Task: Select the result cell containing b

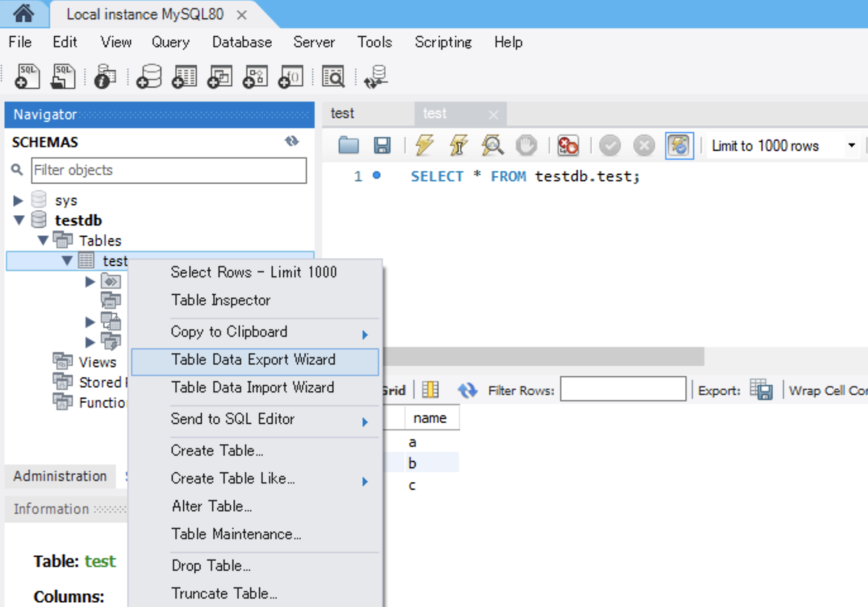Action: [431, 463]
